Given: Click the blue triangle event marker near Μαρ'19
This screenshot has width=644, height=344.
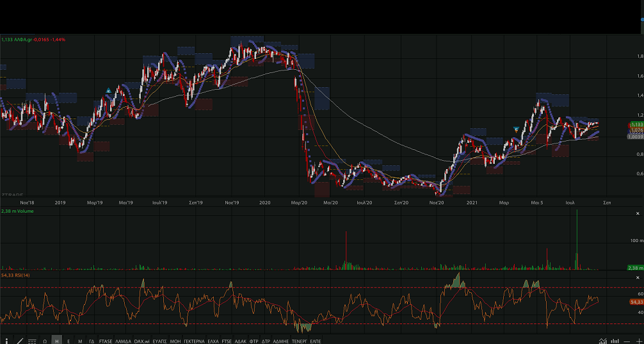Looking at the screenshot, I should click(109, 90).
